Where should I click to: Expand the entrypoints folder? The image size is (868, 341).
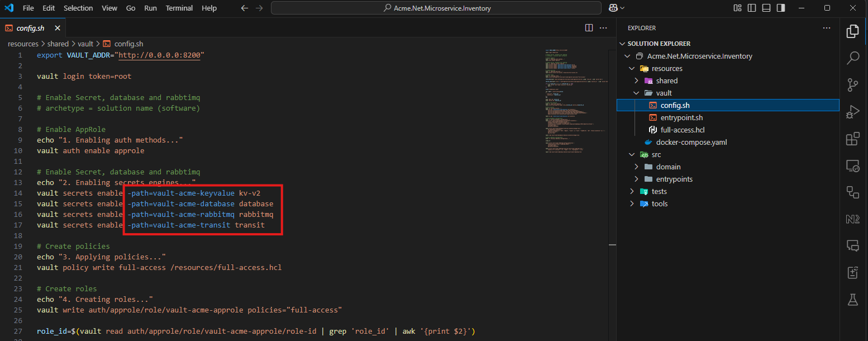coord(636,179)
